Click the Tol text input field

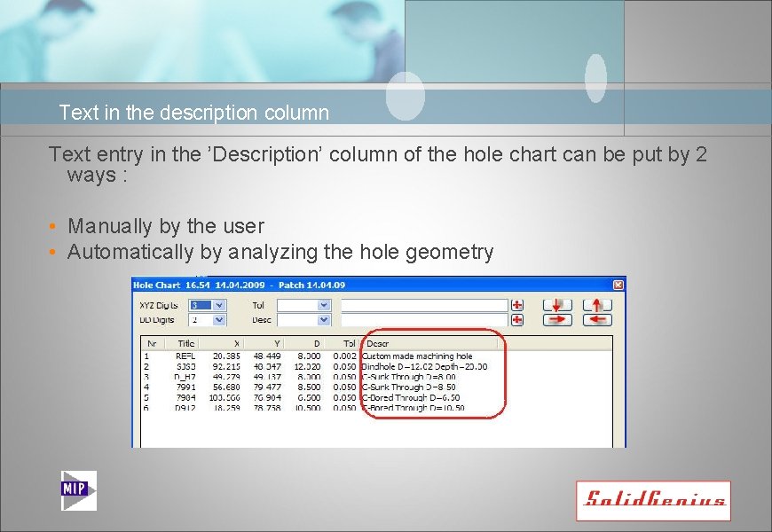424,305
